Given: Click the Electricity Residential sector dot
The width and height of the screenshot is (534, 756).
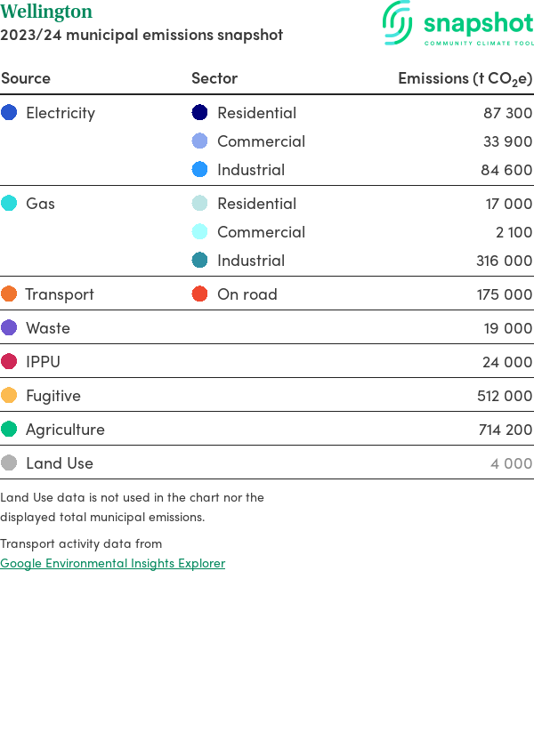Looking at the screenshot, I should (200, 113).
